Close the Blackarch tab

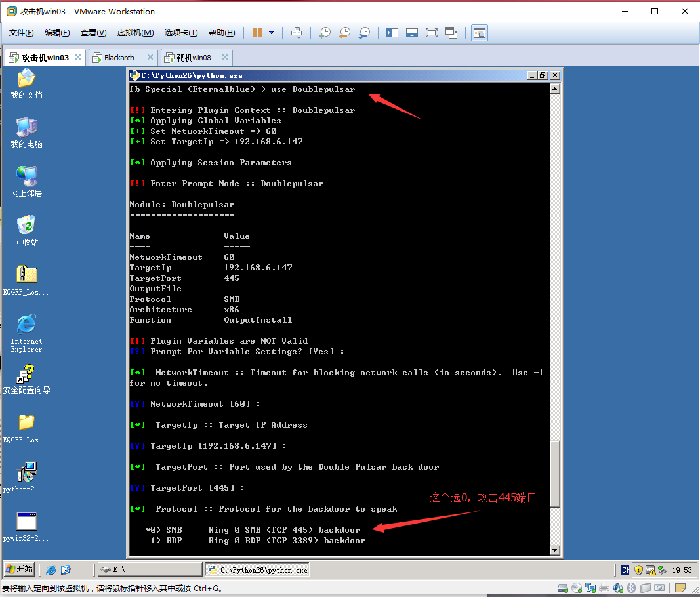tap(150, 57)
